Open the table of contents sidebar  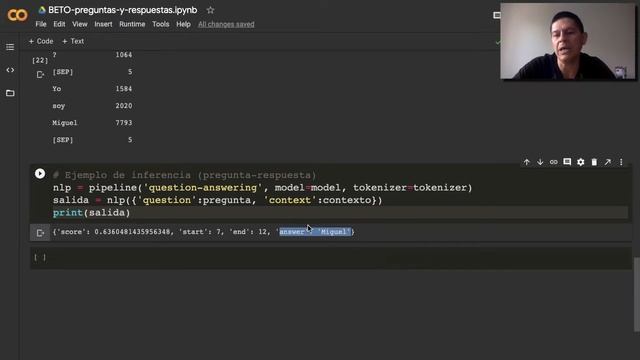point(10,47)
